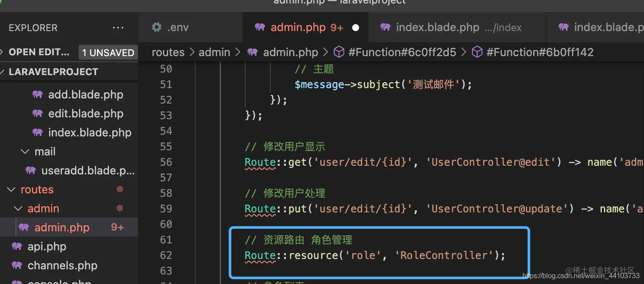
Task: Click unsaved dot on admin.php tab
Action: pyautogui.click(x=356, y=28)
